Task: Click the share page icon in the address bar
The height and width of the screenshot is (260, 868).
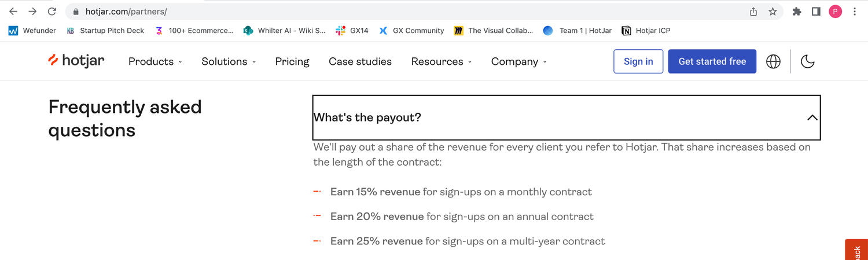Action: click(753, 12)
